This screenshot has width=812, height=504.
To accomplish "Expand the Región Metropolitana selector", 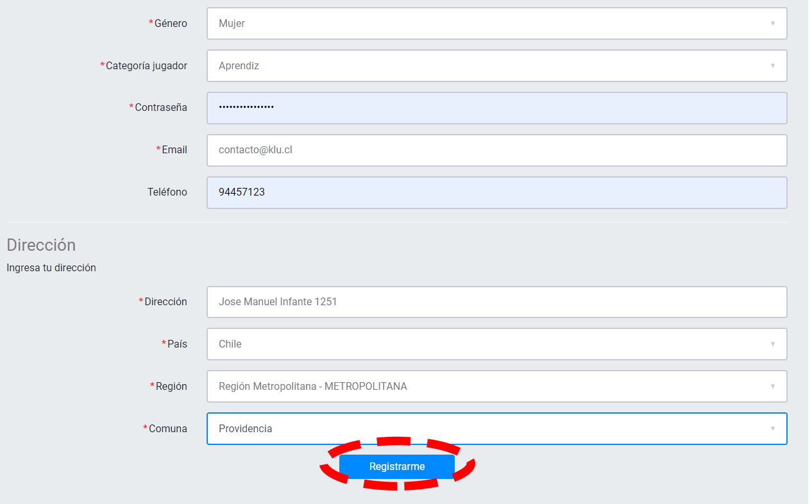I will 487,387.
